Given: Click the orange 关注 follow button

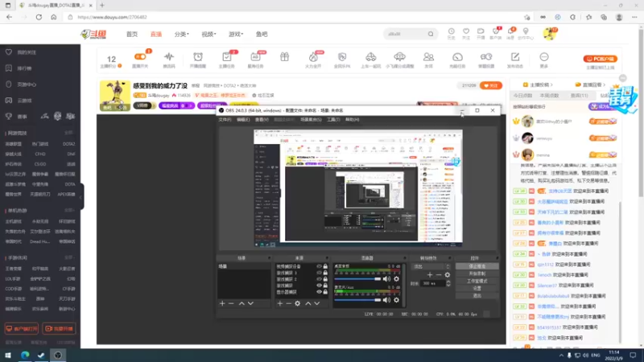Looking at the screenshot, I should [491, 85].
